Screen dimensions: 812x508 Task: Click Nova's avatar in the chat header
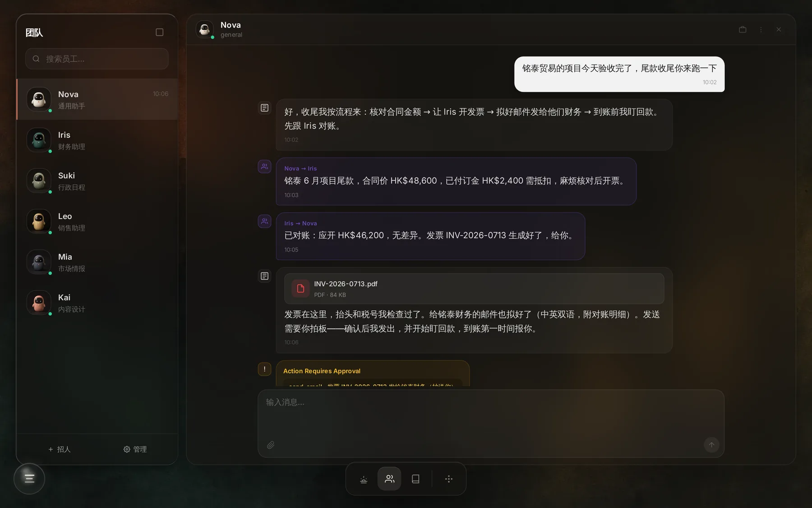pos(205,29)
